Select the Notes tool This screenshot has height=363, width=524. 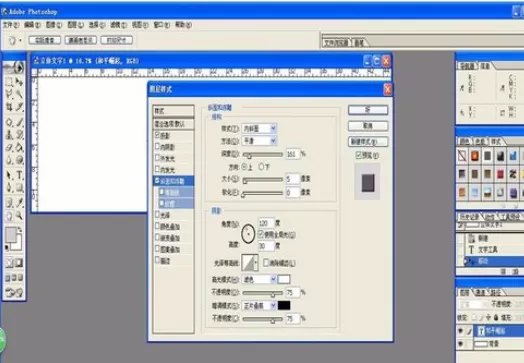click(9, 203)
